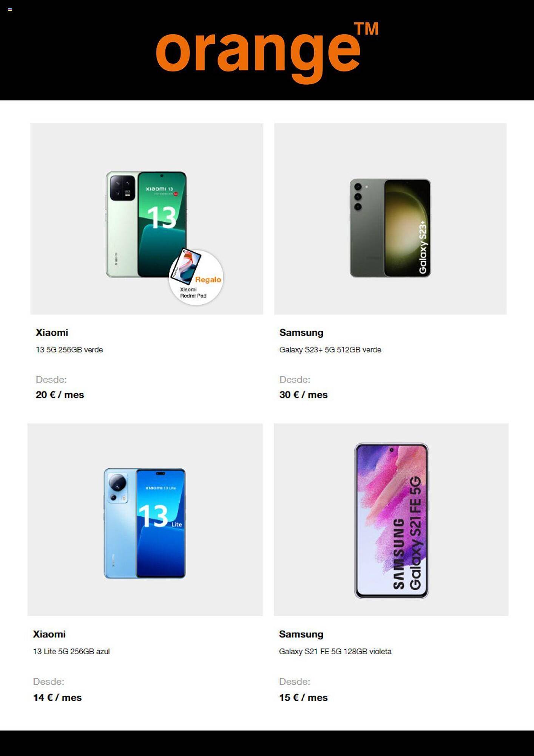Image resolution: width=534 pixels, height=756 pixels.
Task: Click the 20 € / mes price
Action: 60,395
